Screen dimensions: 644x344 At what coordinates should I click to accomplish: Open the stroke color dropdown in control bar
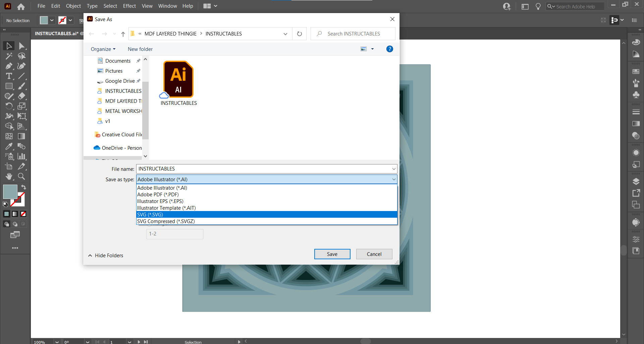(70, 20)
